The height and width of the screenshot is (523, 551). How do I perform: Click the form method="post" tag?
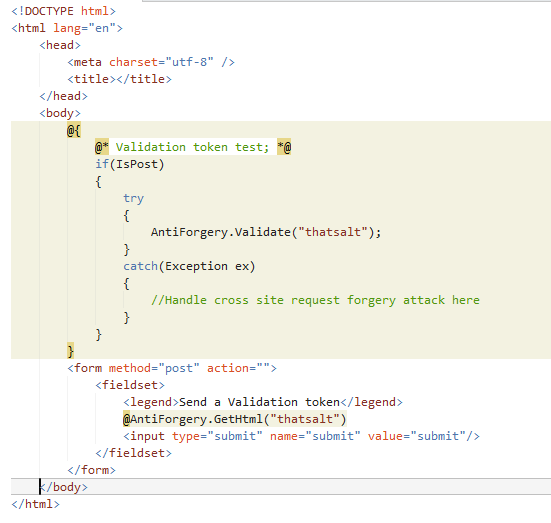172,368
